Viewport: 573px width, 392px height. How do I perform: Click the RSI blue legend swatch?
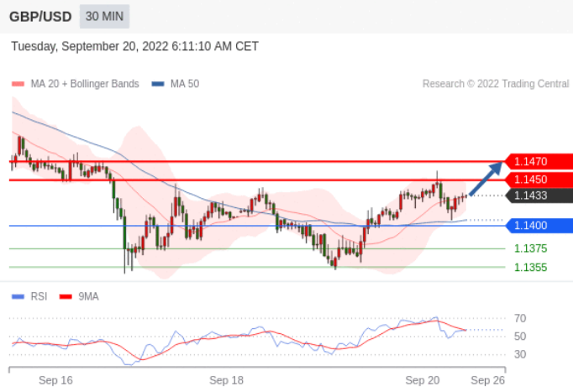18,297
